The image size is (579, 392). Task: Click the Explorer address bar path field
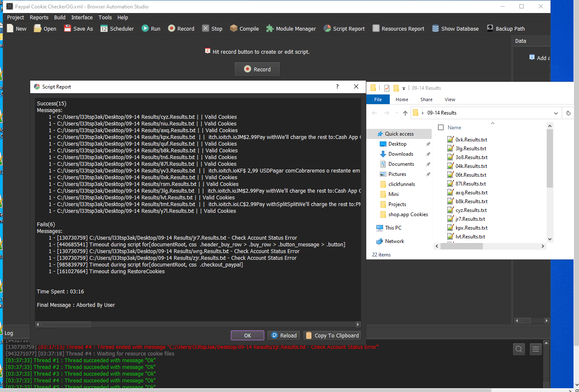(485, 113)
